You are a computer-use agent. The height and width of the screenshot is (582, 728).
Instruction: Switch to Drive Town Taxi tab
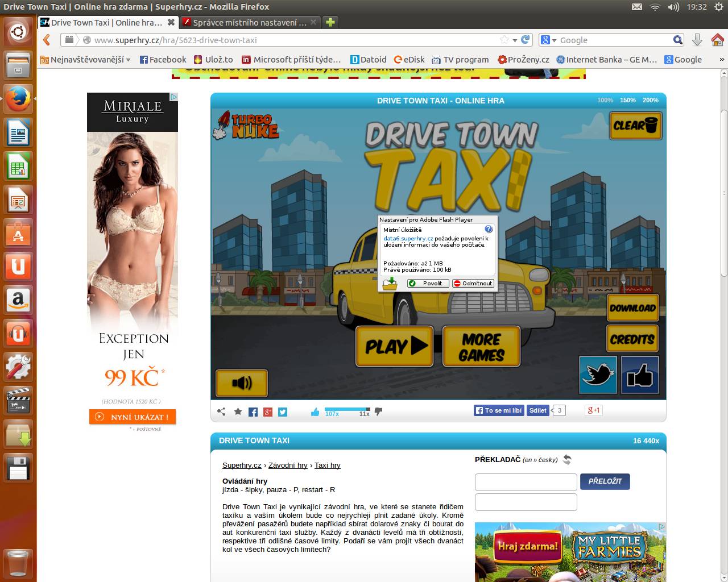coord(107,22)
